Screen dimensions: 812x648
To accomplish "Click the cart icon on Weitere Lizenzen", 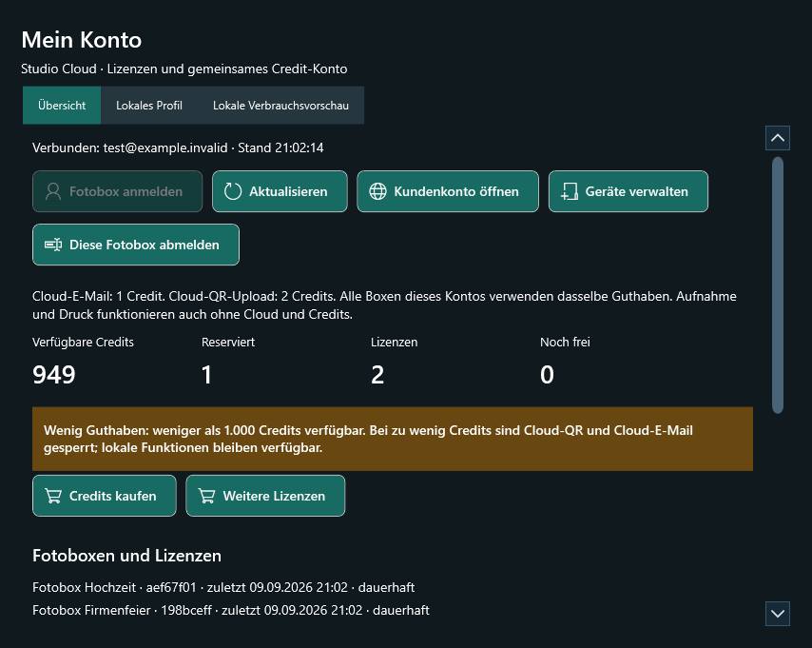I will pyautogui.click(x=206, y=496).
